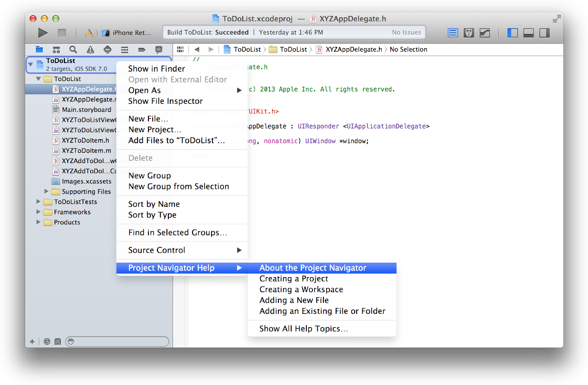Choose Show All Help Topics…
The image size is (588, 385).
tap(322, 329)
